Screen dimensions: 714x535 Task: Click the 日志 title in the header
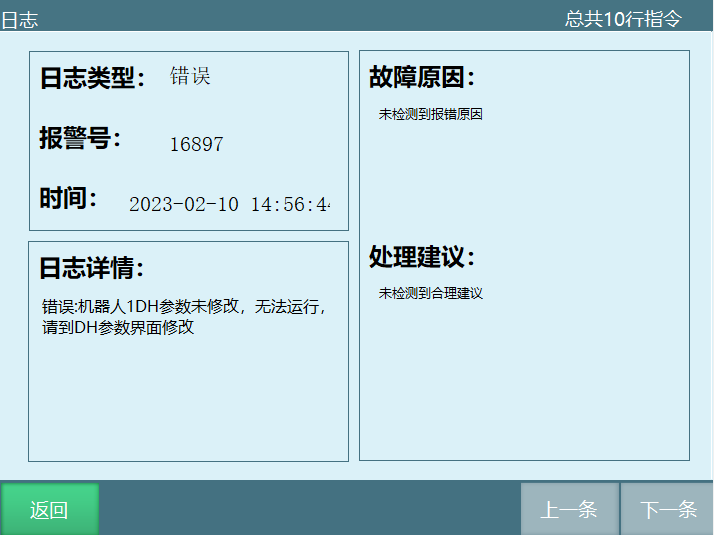coord(20,20)
